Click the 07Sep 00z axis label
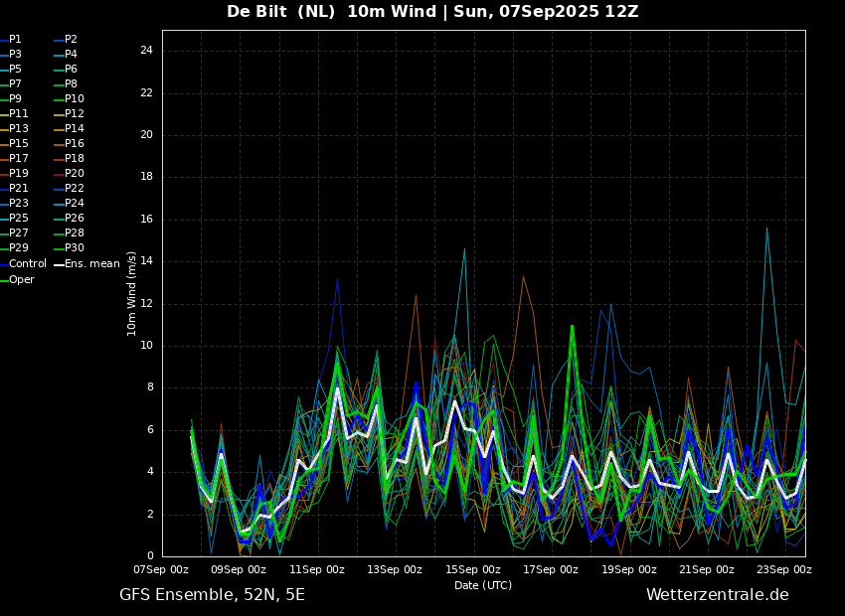The width and height of the screenshot is (845, 616). point(161,569)
